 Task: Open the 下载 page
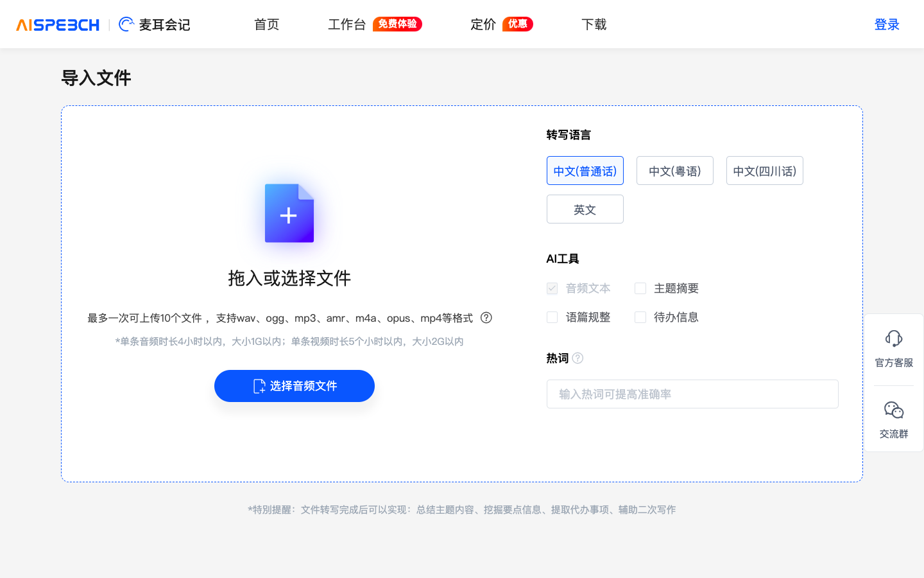pos(594,24)
